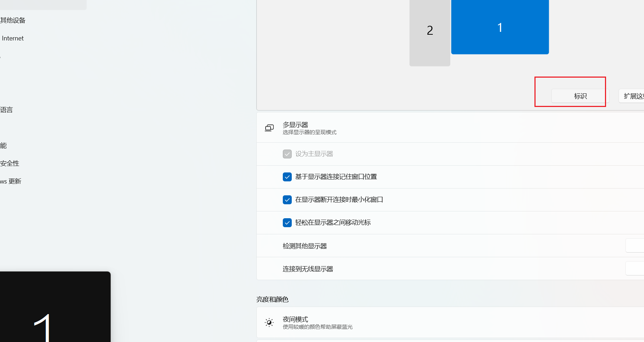Open 其他设备 in the sidebar

point(13,20)
